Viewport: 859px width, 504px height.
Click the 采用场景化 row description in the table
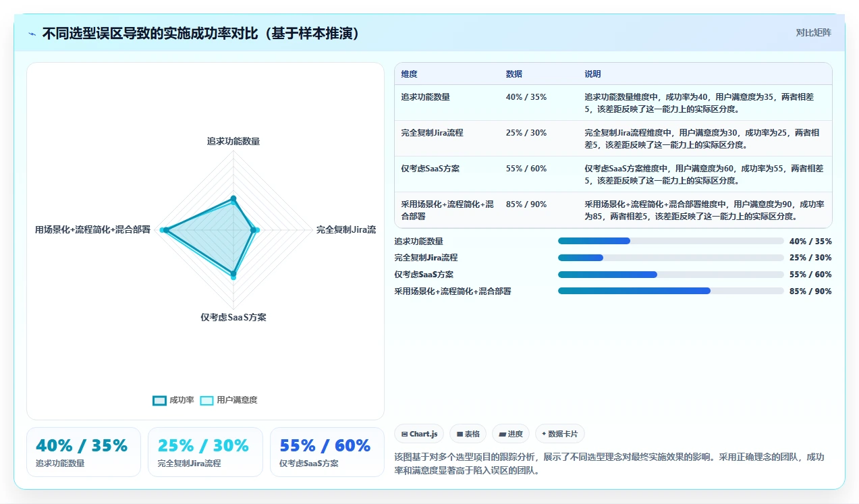[704, 211]
